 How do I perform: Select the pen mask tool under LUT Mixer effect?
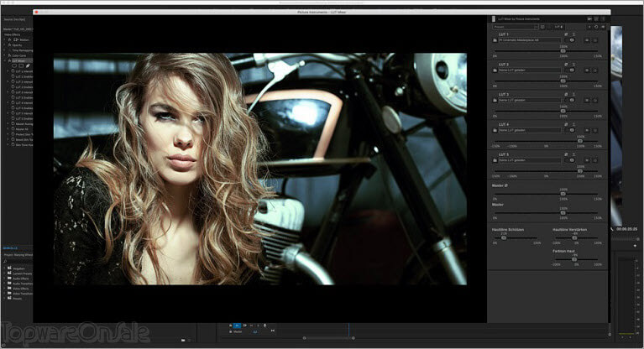point(28,65)
